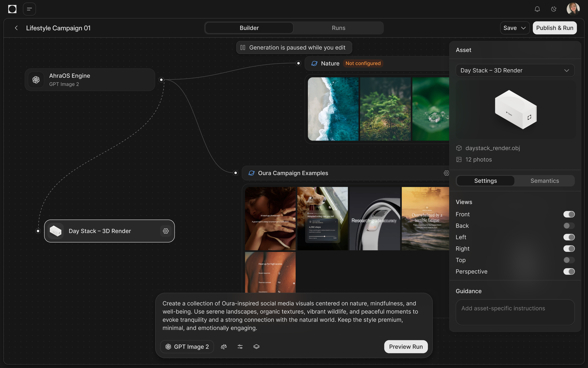The image size is (588, 368).
Task: Open the forest moss thumbnail
Action: click(385, 109)
